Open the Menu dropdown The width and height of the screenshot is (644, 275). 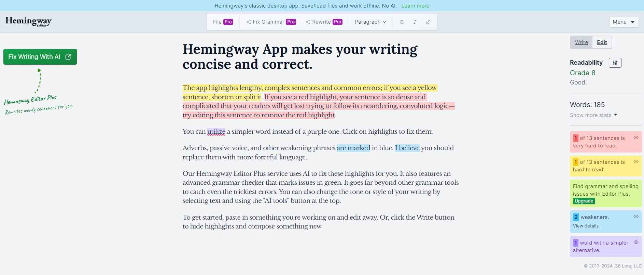click(x=624, y=22)
